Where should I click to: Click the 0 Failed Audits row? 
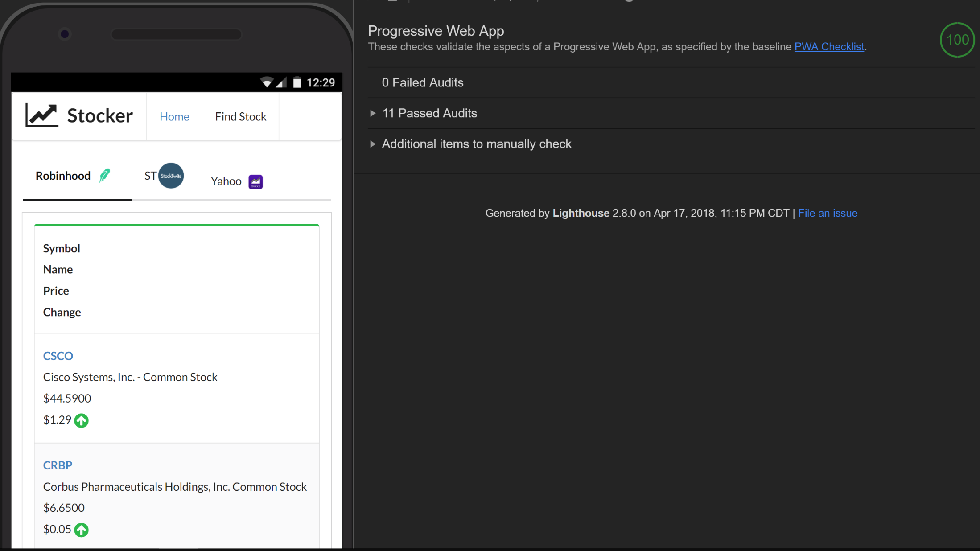point(422,82)
